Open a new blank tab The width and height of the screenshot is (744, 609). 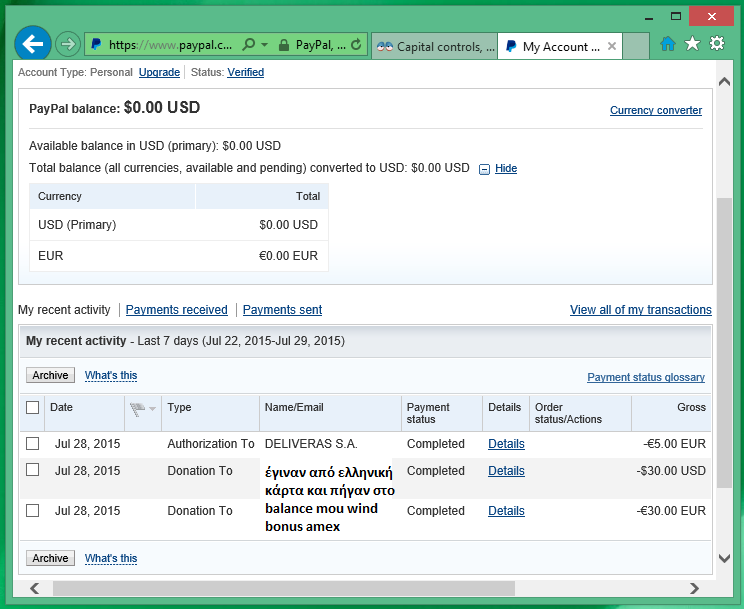636,46
